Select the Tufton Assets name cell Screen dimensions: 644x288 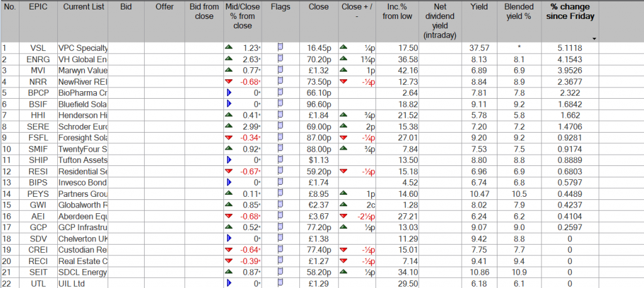(82, 160)
